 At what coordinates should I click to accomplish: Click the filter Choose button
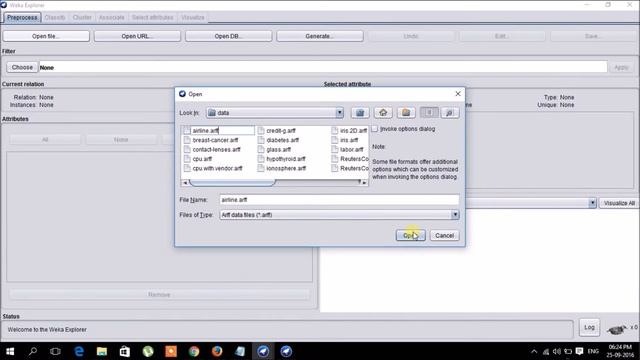(22, 67)
